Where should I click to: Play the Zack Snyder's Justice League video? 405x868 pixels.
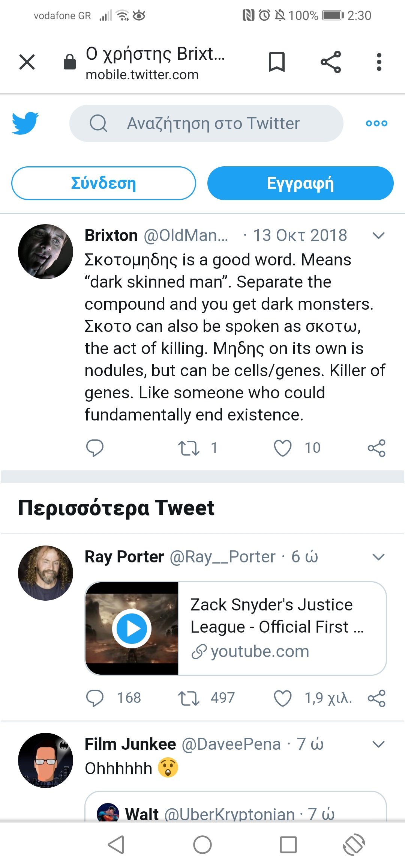tap(132, 628)
